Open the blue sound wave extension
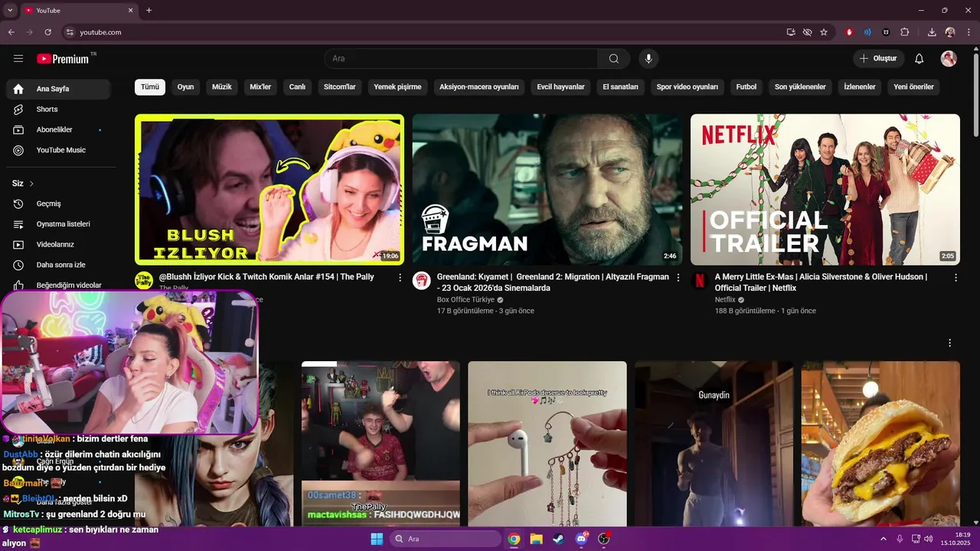980x551 pixels. (x=867, y=32)
